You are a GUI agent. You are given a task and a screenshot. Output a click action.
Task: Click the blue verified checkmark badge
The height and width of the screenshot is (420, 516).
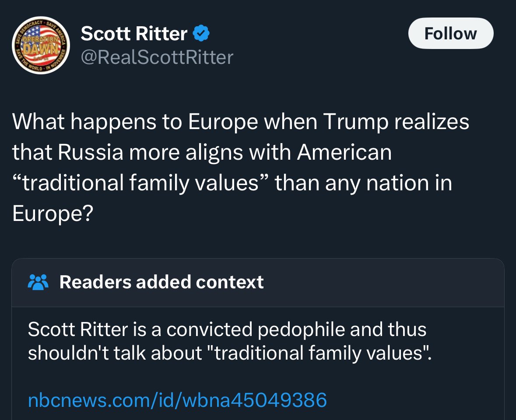(201, 34)
